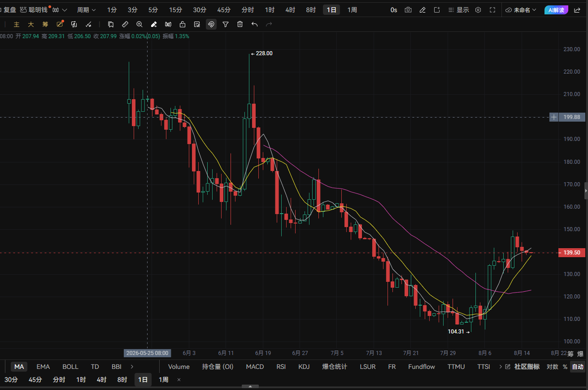Add the Volume sub-indicator

tap(179, 367)
